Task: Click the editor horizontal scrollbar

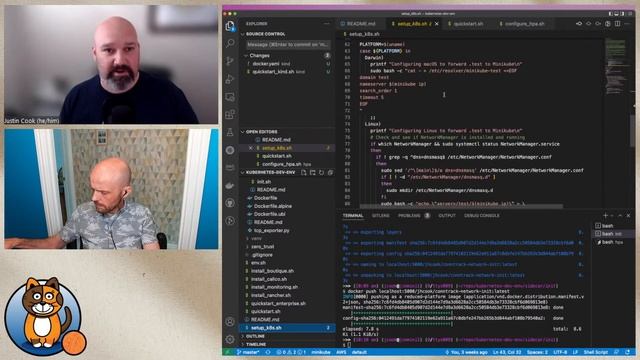Action: pyautogui.click(x=461, y=206)
